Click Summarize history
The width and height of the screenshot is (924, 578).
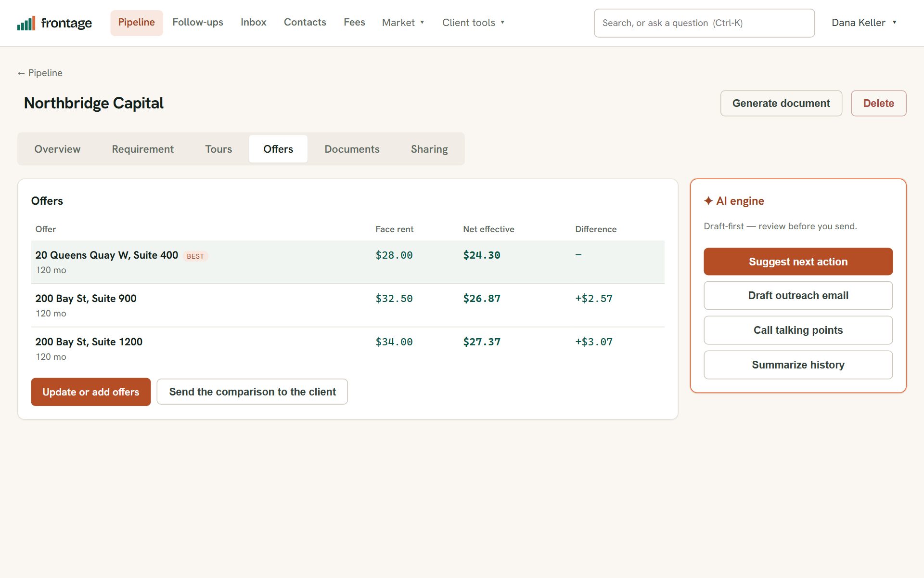pos(798,365)
